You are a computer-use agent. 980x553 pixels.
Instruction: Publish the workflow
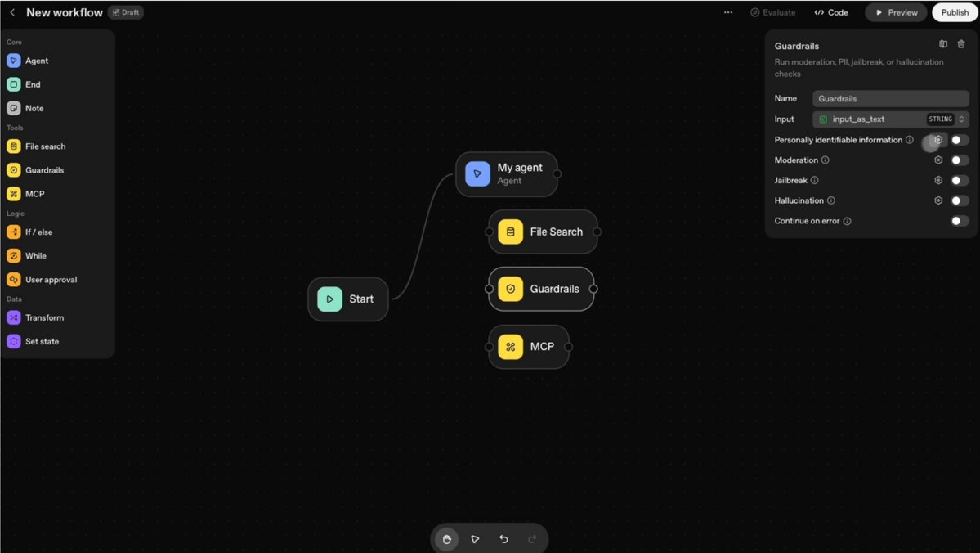coord(953,11)
